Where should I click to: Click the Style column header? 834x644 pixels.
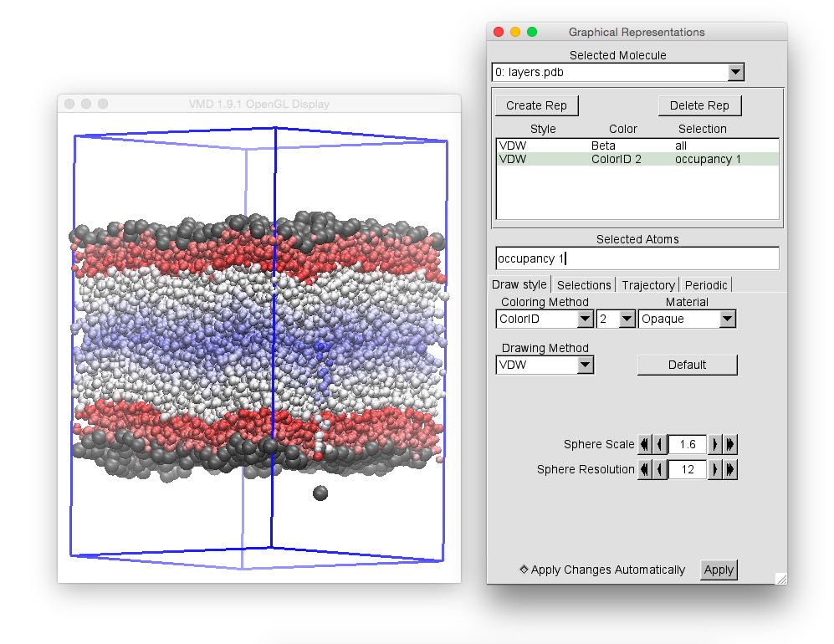(x=543, y=129)
